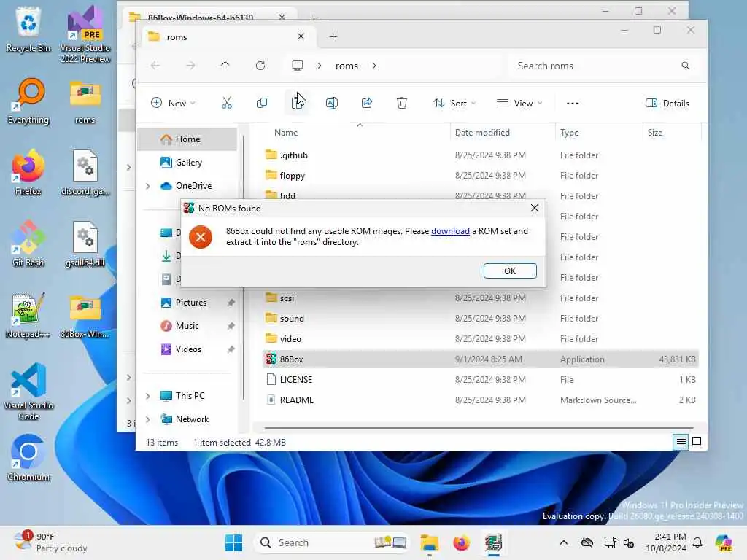Click the Forward navigation arrow
Screen dimensions: 747x560
pyautogui.click(x=190, y=66)
